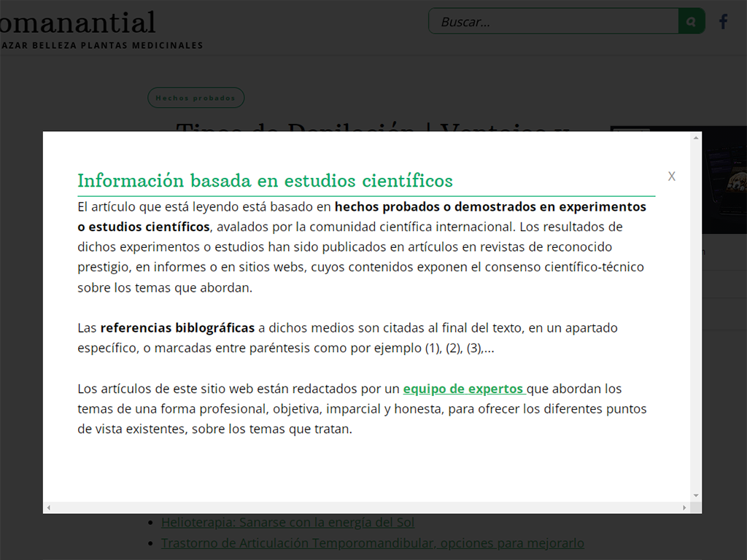The image size is (747, 560).
Task: Open the 'equipo de expertos' link
Action: coord(465,389)
